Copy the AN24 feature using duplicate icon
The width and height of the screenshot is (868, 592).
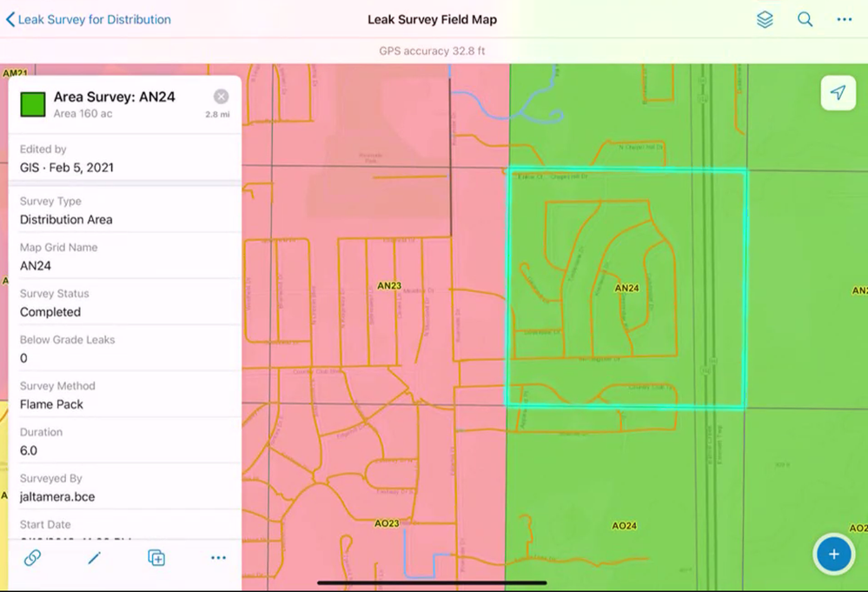point(156,558)
